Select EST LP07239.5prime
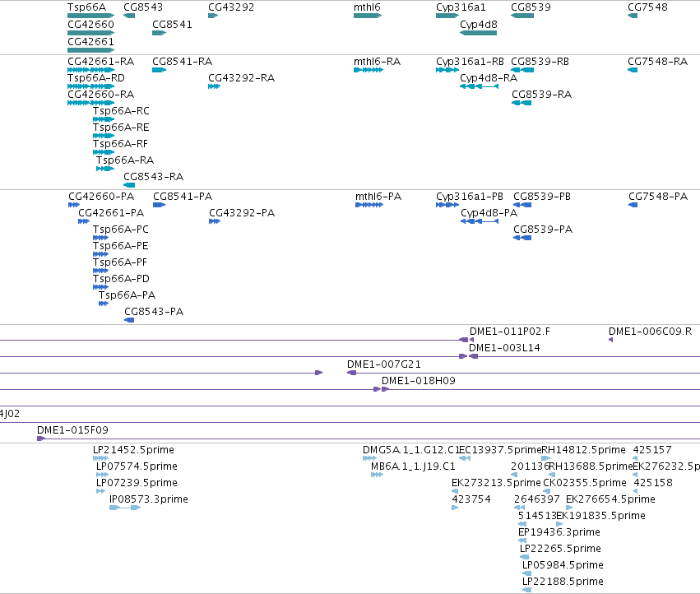700x594 pixels. (x=100, y=491)
